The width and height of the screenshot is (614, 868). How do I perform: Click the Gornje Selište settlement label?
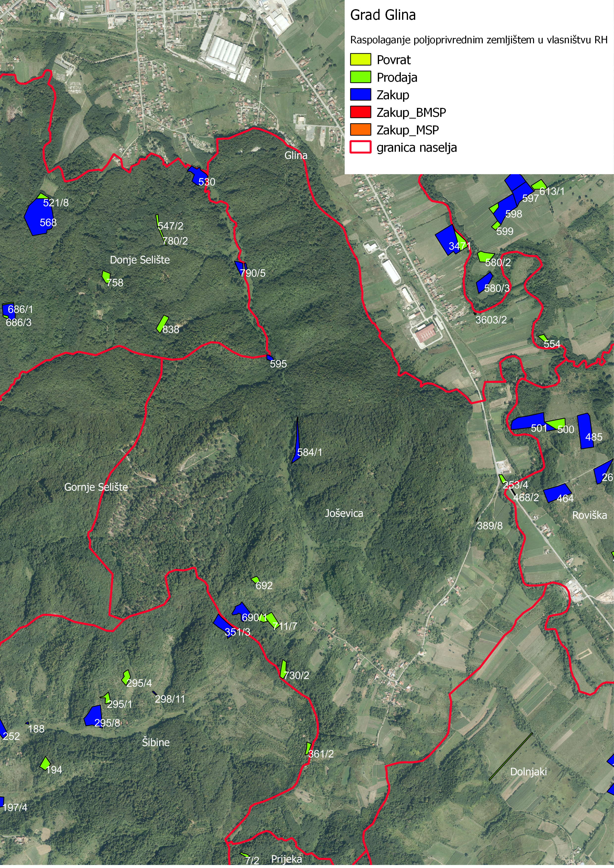[x=96, y=487]
